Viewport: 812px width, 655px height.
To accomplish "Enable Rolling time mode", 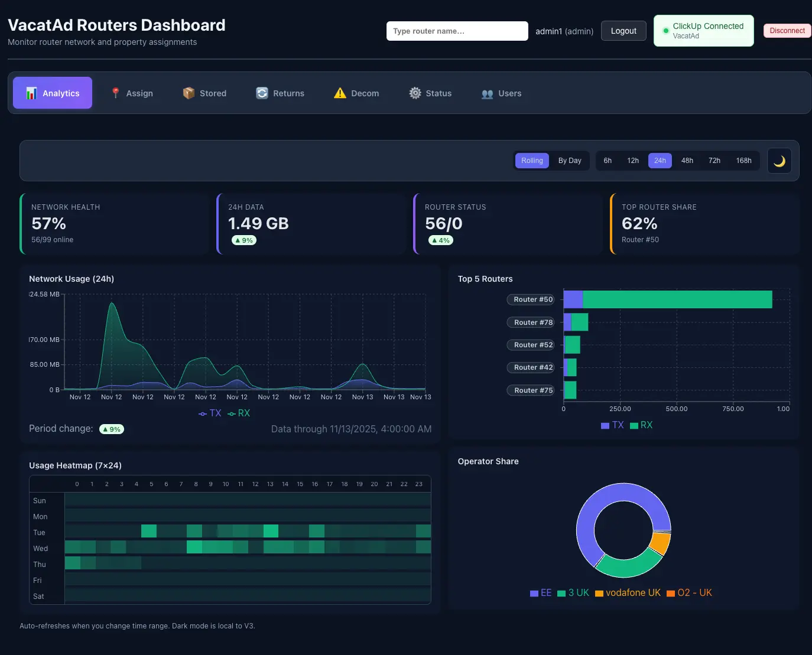I will [x=531, y=160].
